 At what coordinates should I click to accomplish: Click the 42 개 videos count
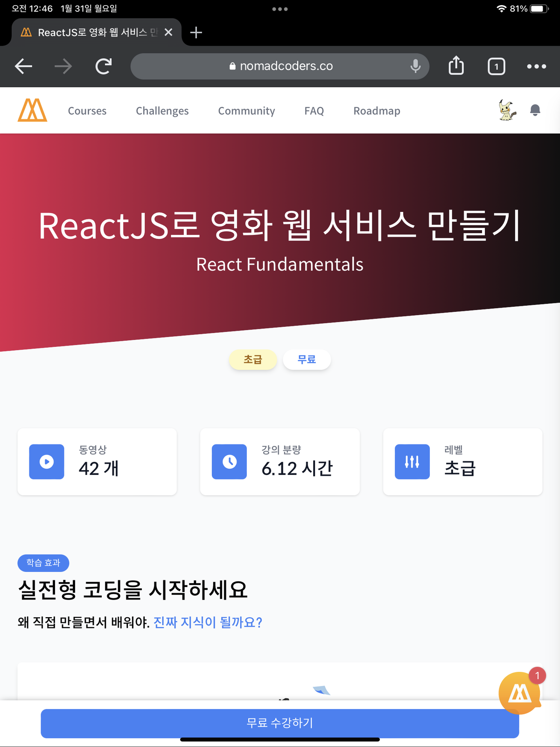pyautogui.click(x=98, y=468)
